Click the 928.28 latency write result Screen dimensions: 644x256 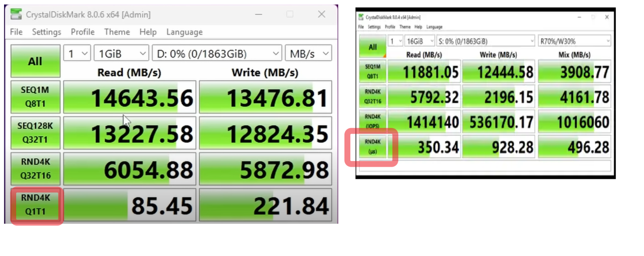499,146
